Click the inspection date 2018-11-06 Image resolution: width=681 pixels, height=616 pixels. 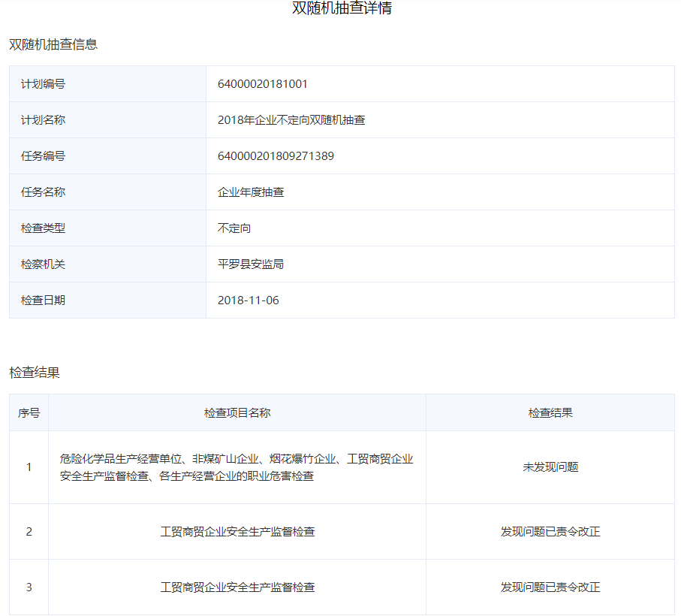[248, 300]
